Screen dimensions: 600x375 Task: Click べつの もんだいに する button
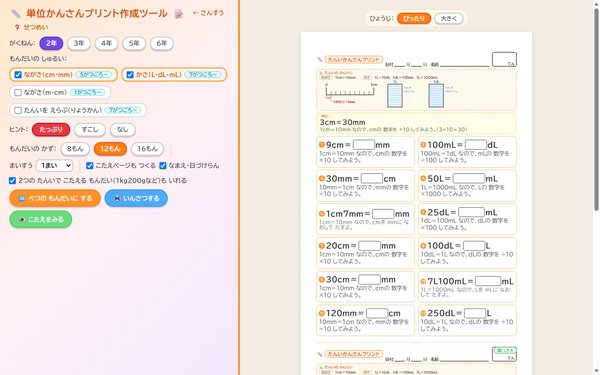[x=55, y=198]
